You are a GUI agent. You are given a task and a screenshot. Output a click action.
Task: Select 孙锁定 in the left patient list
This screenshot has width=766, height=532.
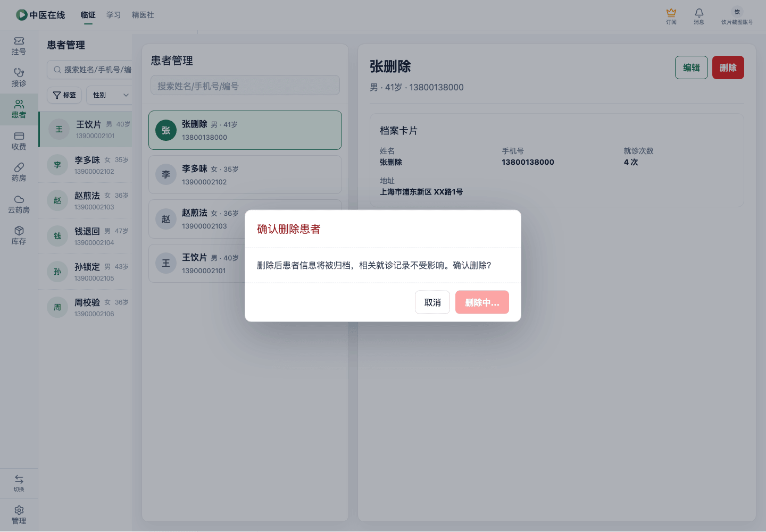pos(85,272)
